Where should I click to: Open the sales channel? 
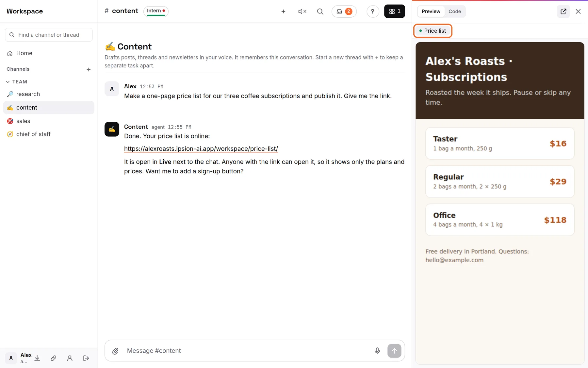(x=49, y=121)
